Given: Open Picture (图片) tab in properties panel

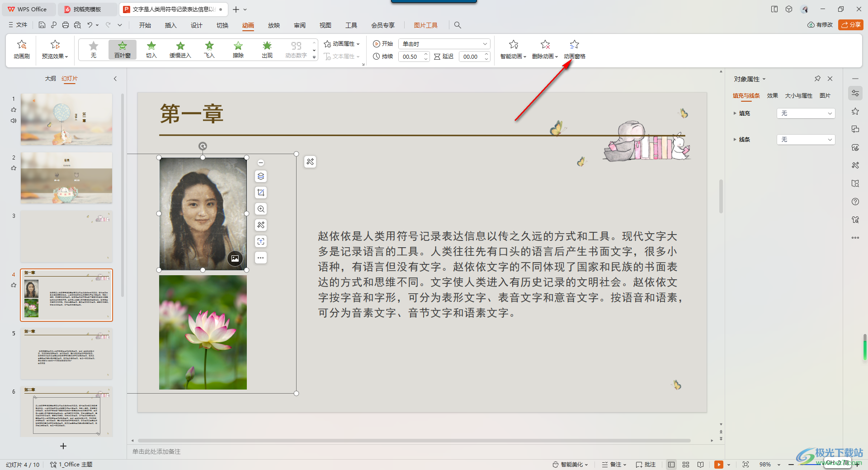Looking at the screenshot, I should 825,96.
